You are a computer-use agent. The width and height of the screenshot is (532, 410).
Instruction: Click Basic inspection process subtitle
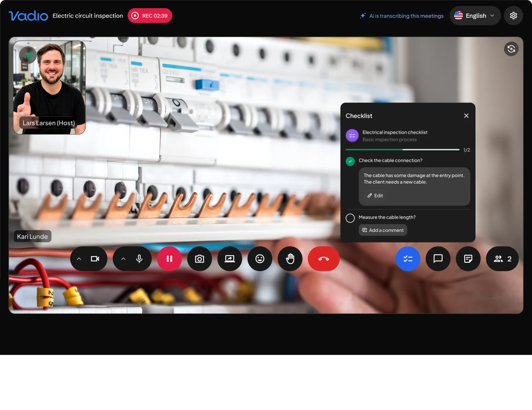click(x=389, y=140)
